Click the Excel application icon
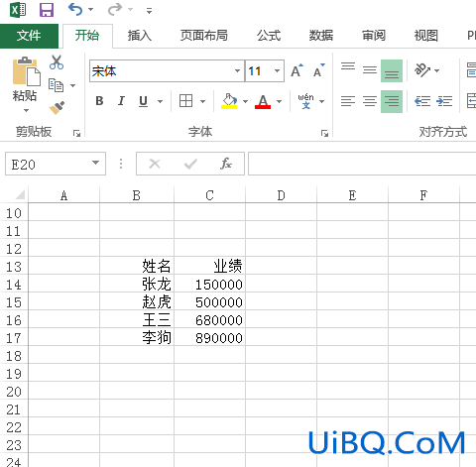This screenshot has height=467, width=476. pyautogui.click(x=18, y=10)
